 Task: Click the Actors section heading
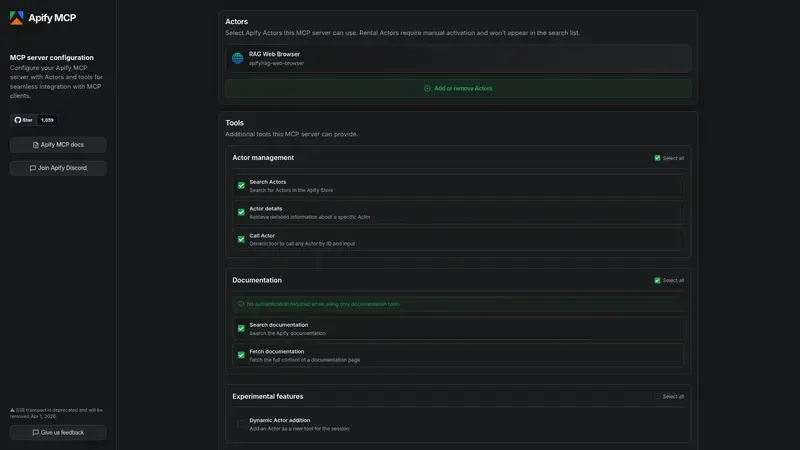point(237,21)
